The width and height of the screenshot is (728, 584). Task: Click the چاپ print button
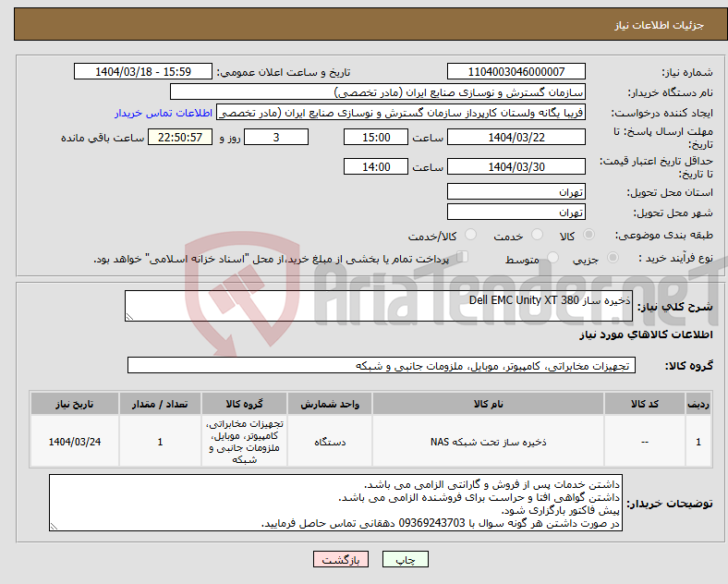coord(406,559)
